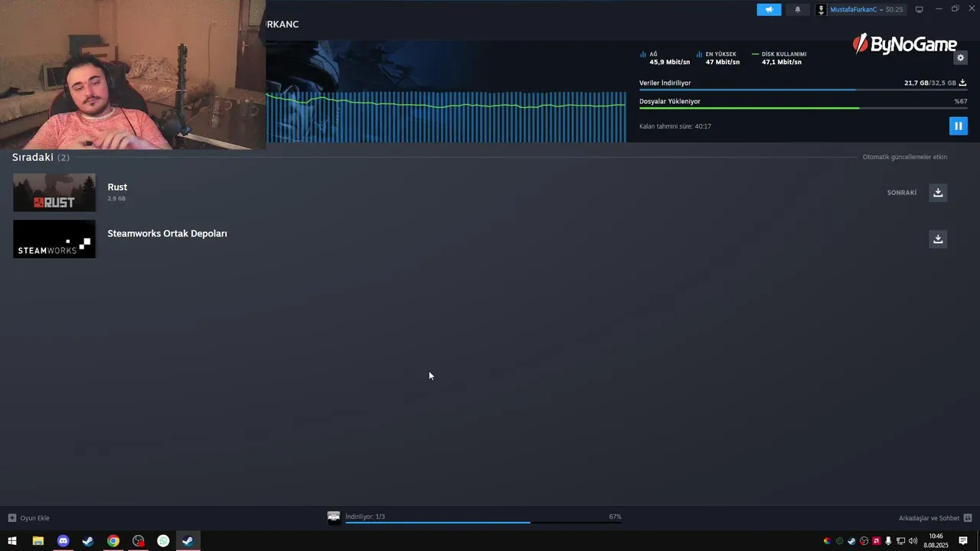Viewport: 980px width, 551px height.
Task: Open the volume speaker tray icon
Action: pyautogui.click(x=913, y=541)
